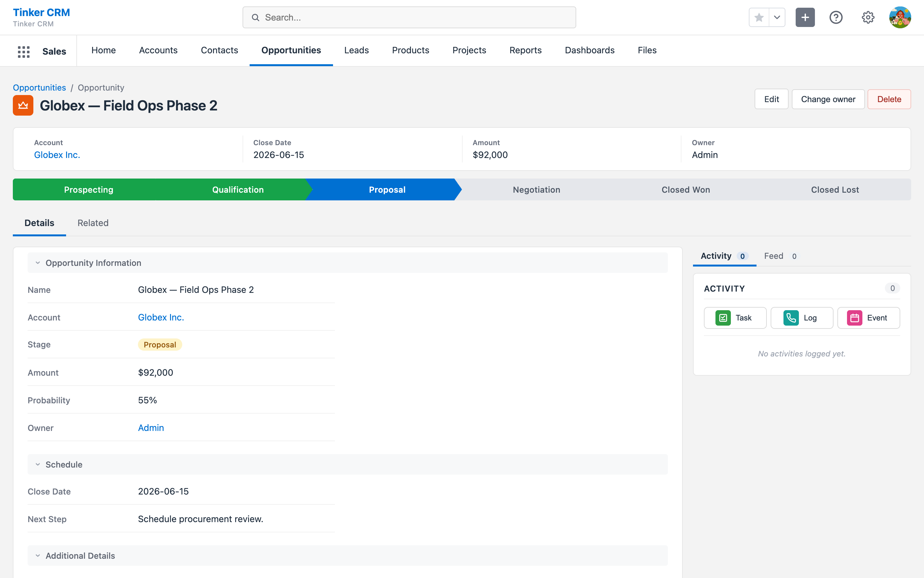Image resolution: width=924 pixels, height=578 pixels.
Task: Mark stage as Closed Lost
Action: pyautogui.click(x=835, y=189)
